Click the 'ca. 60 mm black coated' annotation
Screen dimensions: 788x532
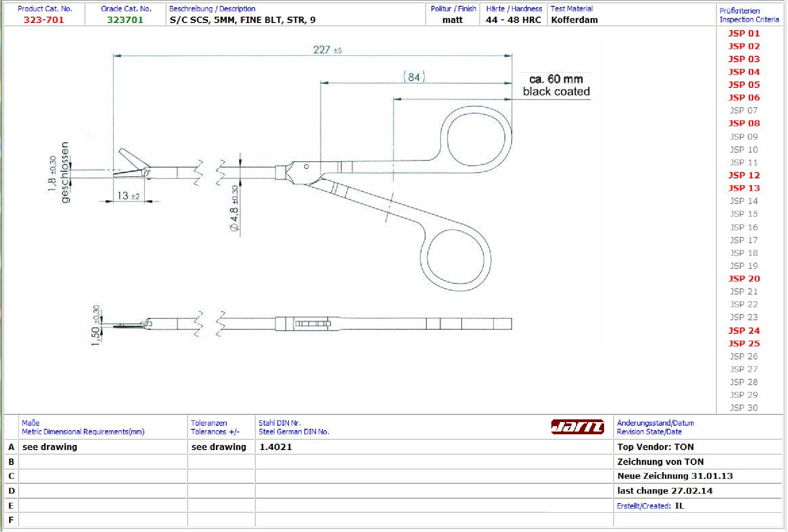[556, 85]
